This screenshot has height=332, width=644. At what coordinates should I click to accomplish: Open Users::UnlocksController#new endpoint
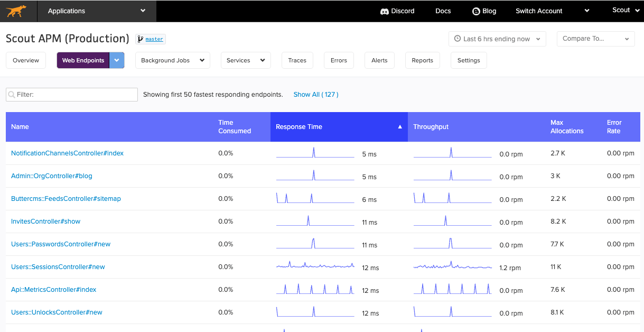(57, 312)
